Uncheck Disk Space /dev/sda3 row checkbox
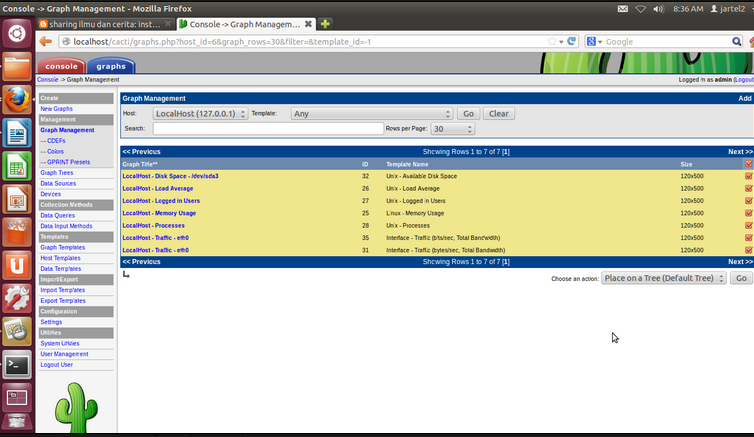The width and height of the screenshot is (754, 437). tap(748, 176)
